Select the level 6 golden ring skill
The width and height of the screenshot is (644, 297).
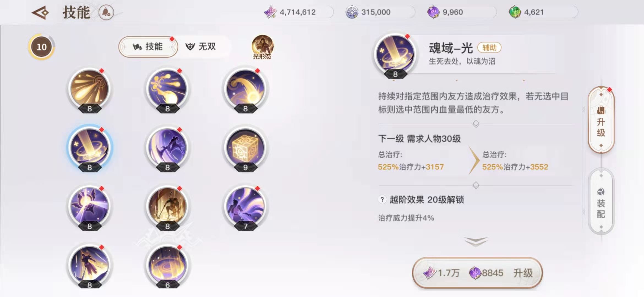click(167, 266)
